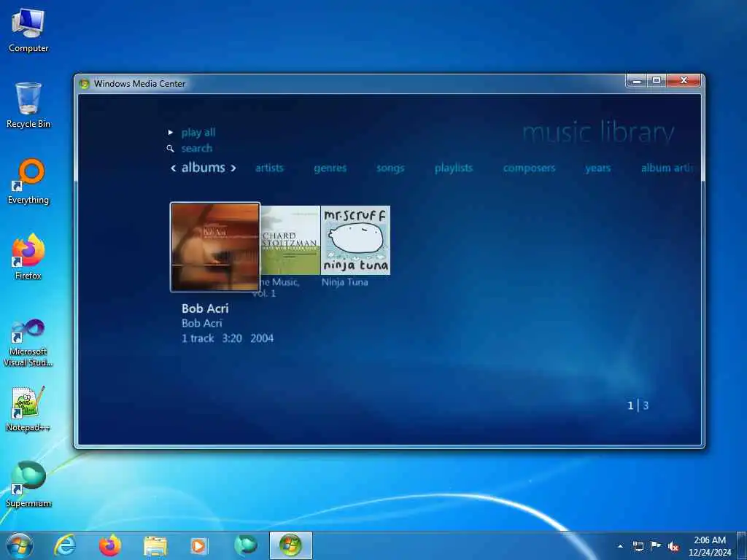747x560 pixels.
Task: Switch to the years tab
Action: [x=598, y=168]
